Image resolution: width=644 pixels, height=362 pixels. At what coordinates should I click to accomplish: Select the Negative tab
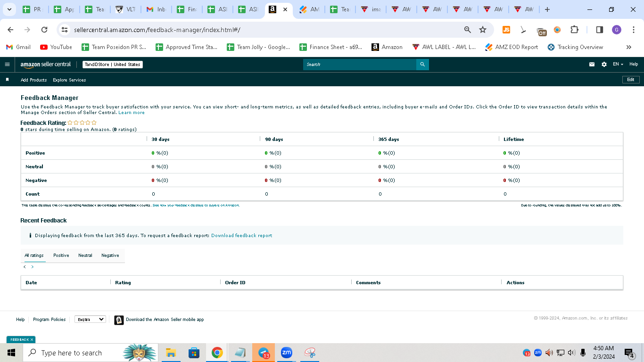pyautogui.click(x=110, y=255)
